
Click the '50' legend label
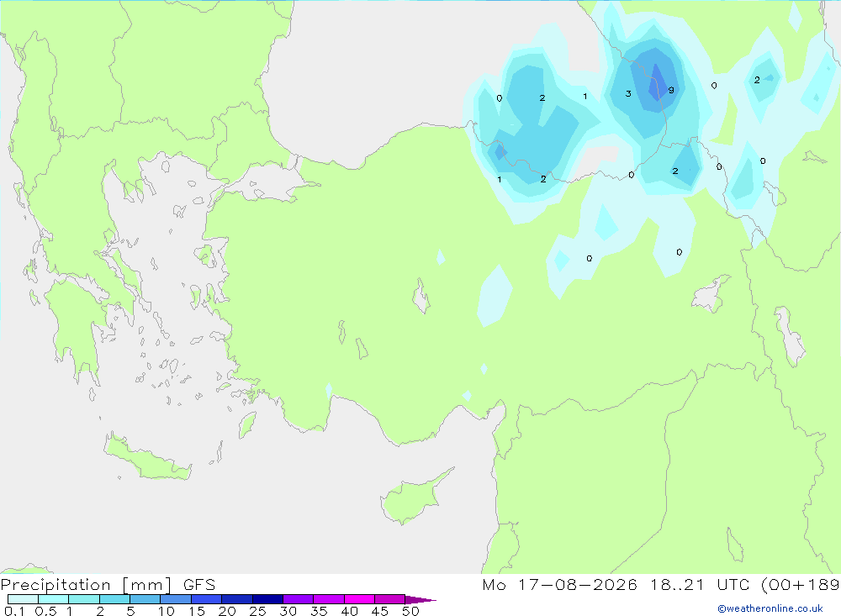point(411,611)
